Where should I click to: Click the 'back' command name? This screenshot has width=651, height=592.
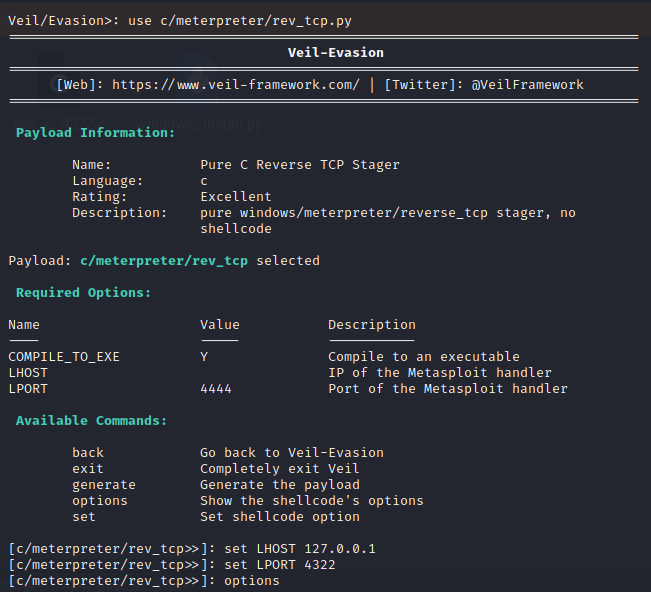tap(88, 453)
